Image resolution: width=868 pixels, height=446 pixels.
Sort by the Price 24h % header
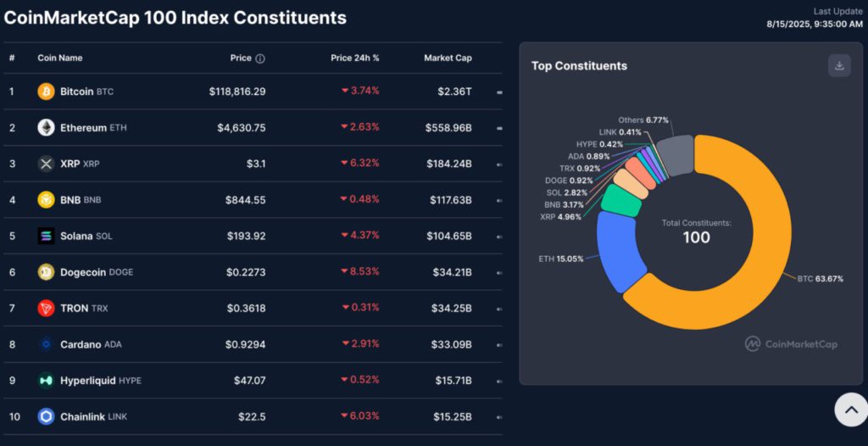[354, 59]
